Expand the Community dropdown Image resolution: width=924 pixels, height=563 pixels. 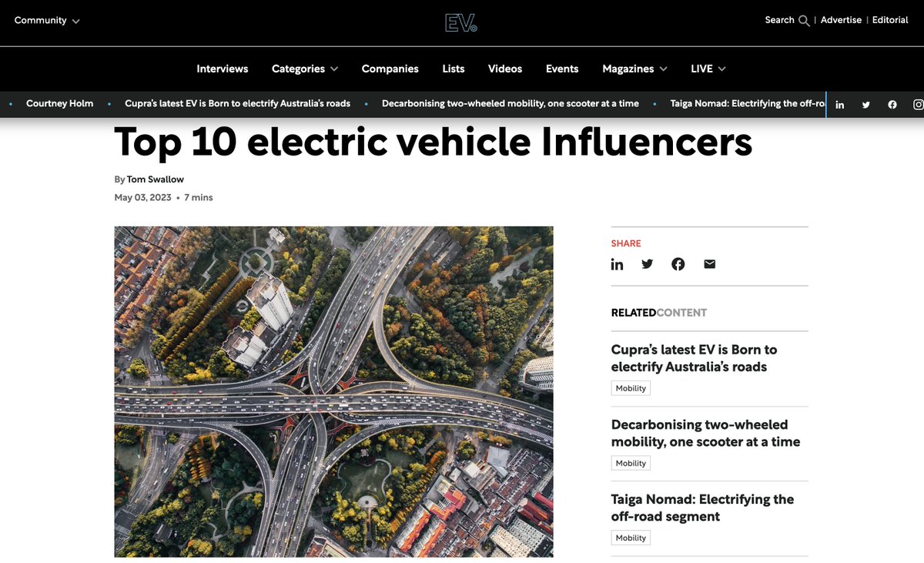47,21
